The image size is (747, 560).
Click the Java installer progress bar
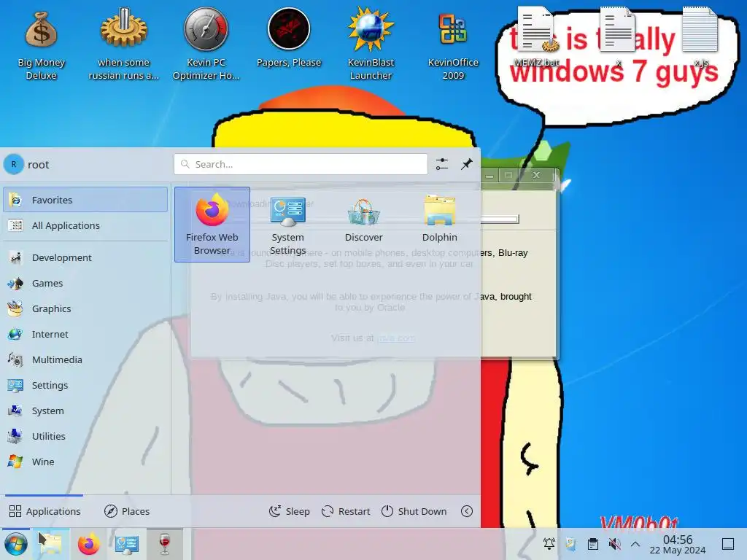coord(500,219)
